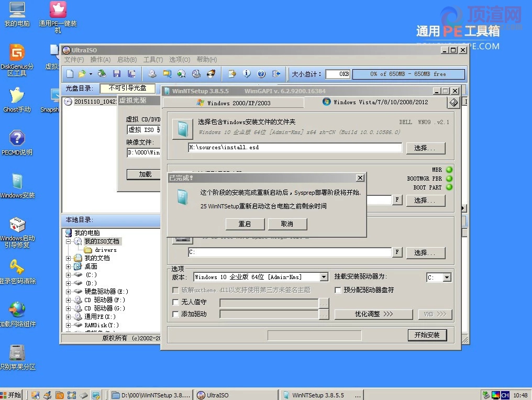Click the Open file icon in UltraISO toolbar
532x400 pixels.
[82, 74]
